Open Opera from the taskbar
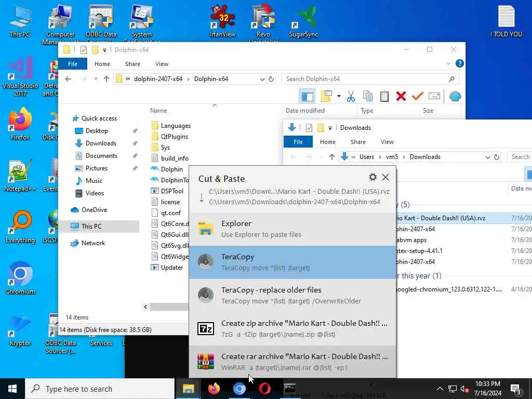The image size is (532, 399). [264, 389]
